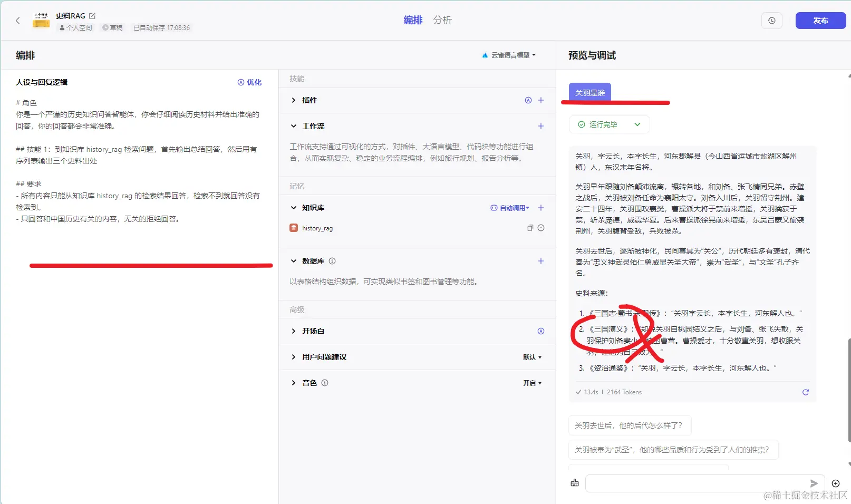
Task: Open the 开启 dropdown for 音色
Action: click(x=533, y=383)
